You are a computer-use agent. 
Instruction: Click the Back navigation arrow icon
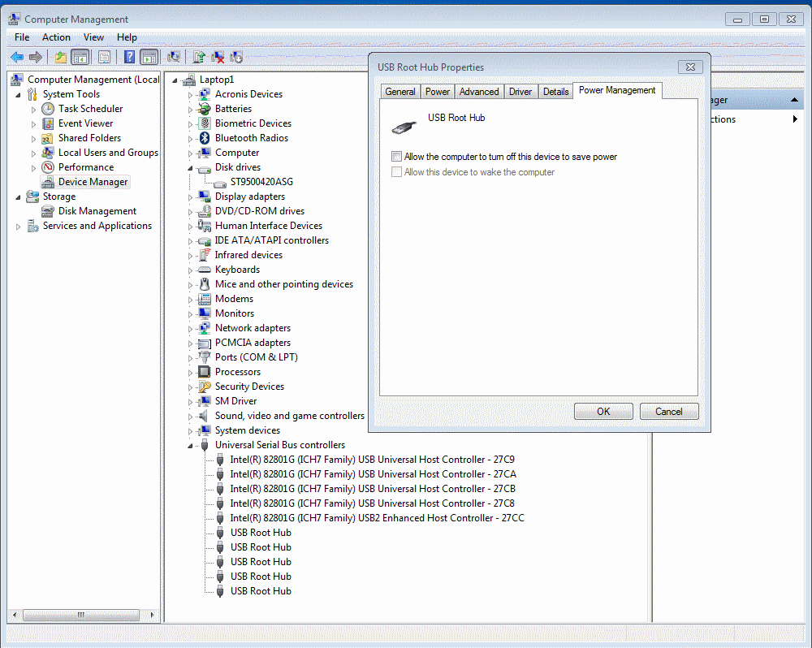[x=17, y=57]
